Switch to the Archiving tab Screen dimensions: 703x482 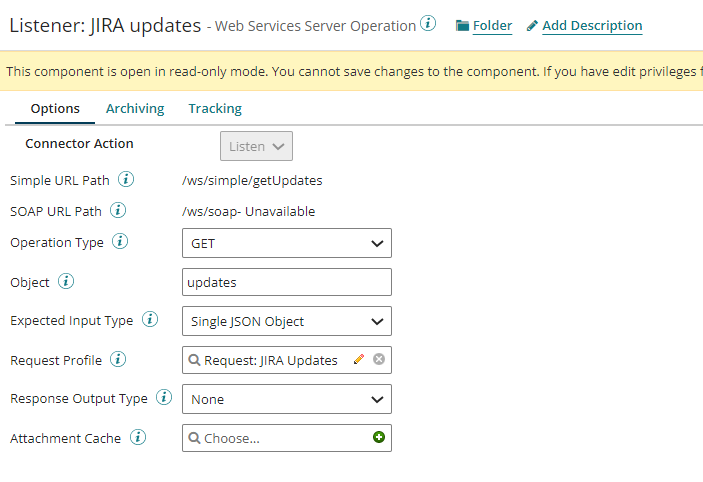(134, 109)
